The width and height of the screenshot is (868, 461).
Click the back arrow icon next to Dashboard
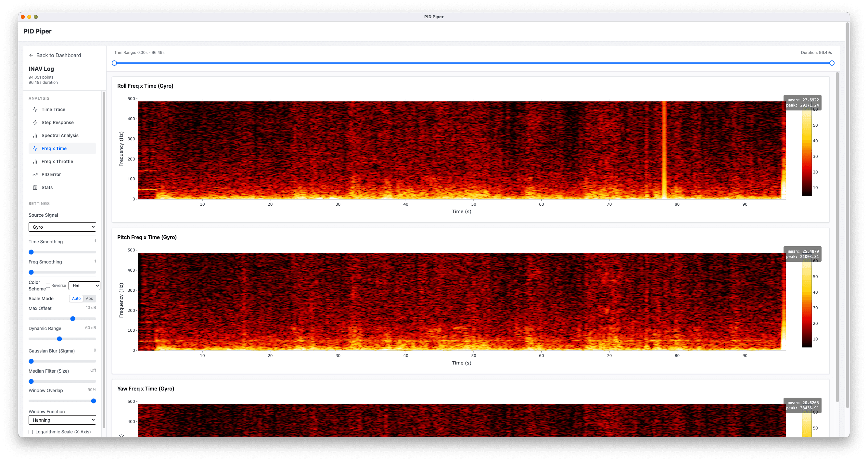coord(31,55)
